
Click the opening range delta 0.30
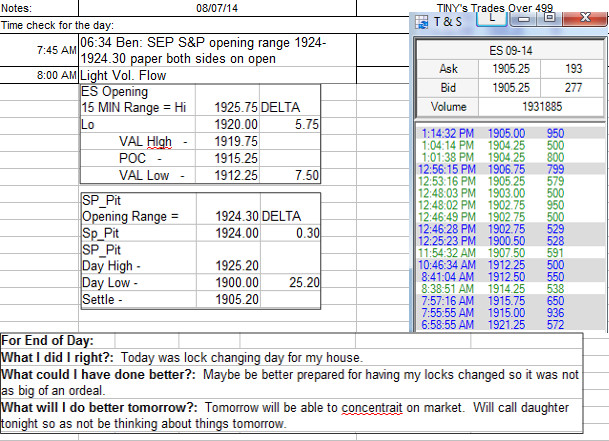290,233
